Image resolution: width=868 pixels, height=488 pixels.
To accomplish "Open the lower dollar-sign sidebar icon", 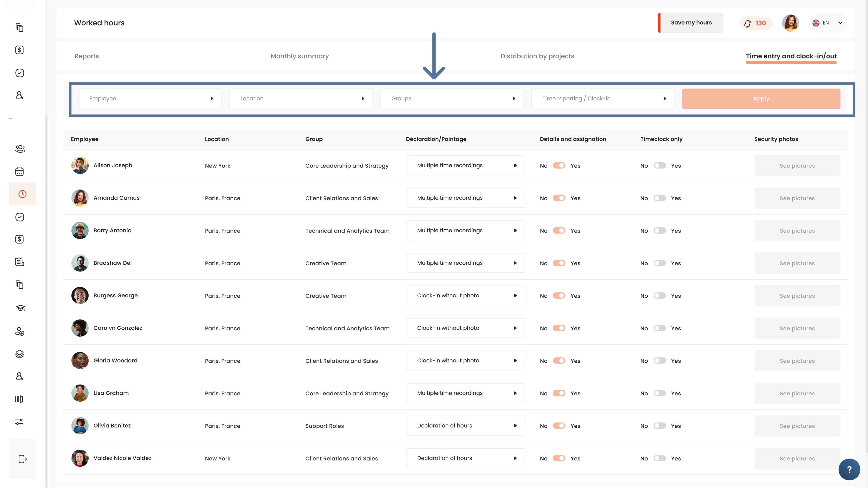I will point(20,239).
